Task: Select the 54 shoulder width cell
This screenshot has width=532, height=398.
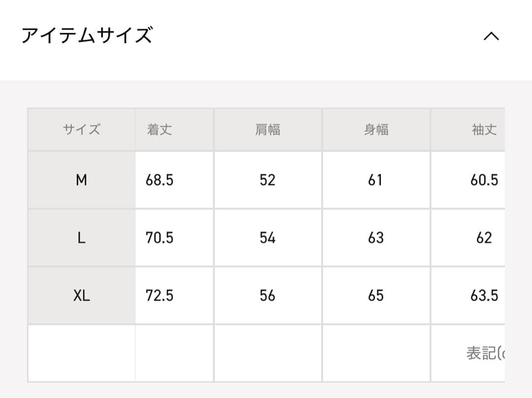Action: (267, 238)
